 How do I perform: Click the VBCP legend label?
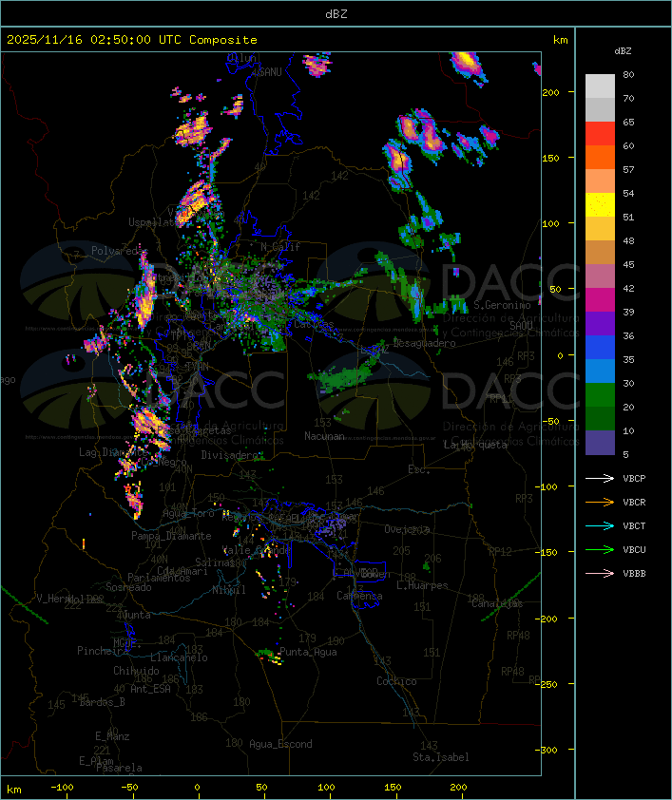[634, 479]
